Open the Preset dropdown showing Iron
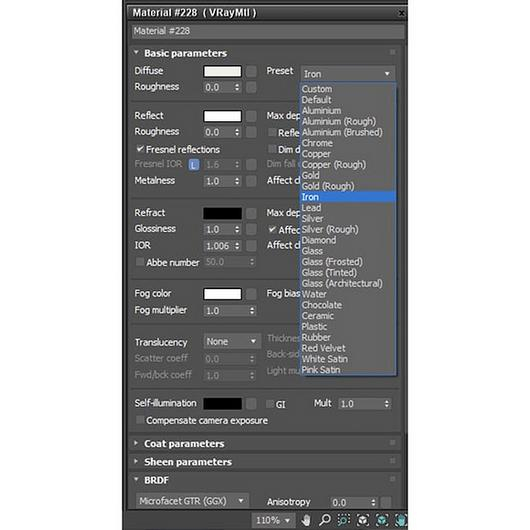Viewport: 530px width, 530px height. coord(348,74)
